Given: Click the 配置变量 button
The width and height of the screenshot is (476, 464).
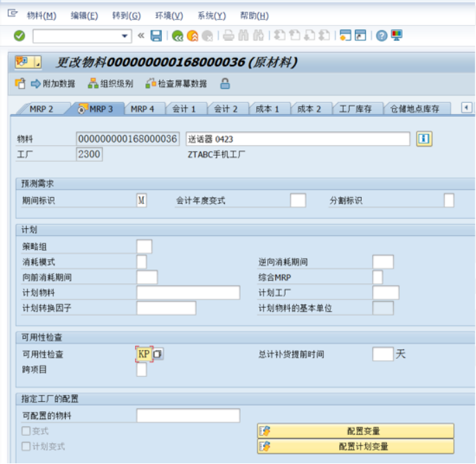Looking at the screenshot, I should coord(356,431).
